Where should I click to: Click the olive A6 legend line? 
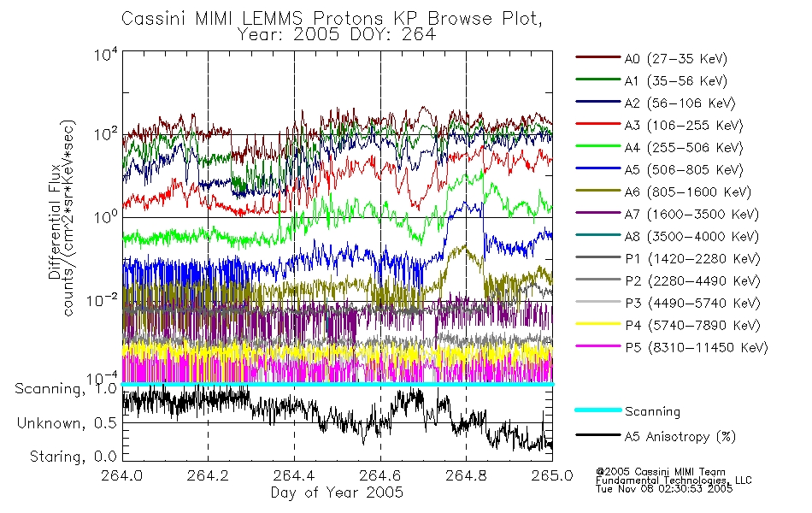tap(598, 191)
